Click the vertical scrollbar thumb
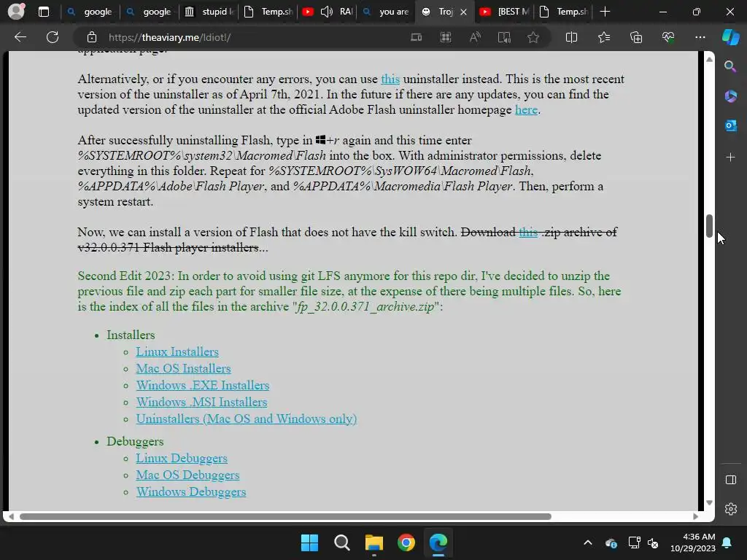The height and width of the screenshot is (560, 747). coord(709,226)
